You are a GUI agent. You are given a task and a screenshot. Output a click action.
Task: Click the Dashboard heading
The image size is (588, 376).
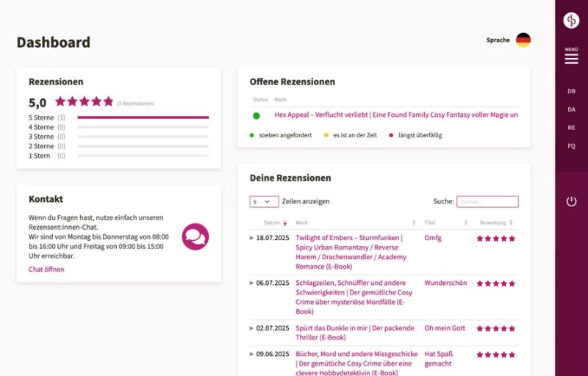point(53,43)
